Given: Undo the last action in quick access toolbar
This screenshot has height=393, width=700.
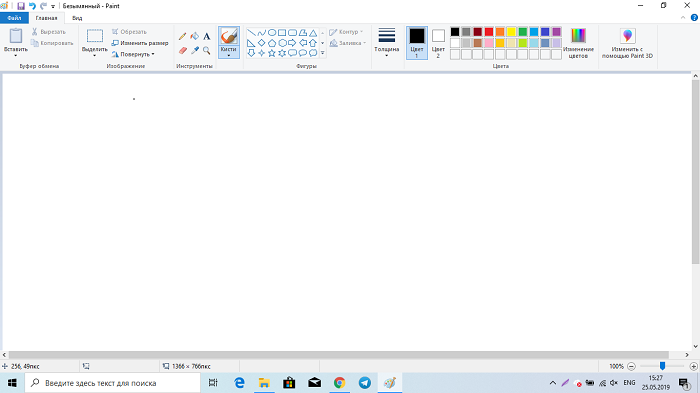Looking at the screenshot, I should pyautogui.click(x=32, y=6).
